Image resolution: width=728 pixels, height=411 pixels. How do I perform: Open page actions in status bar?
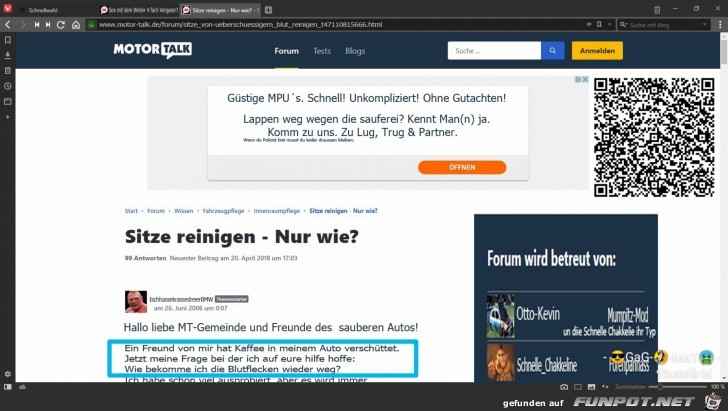(604, 386)
